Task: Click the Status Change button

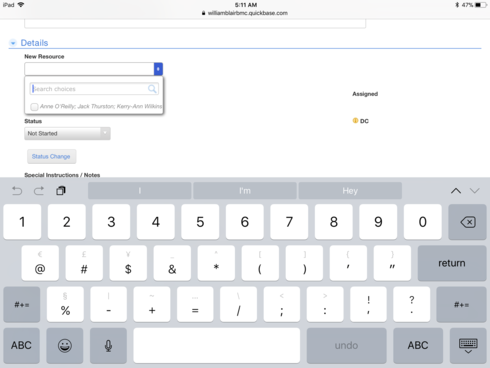Action: (x=51, y=156)
